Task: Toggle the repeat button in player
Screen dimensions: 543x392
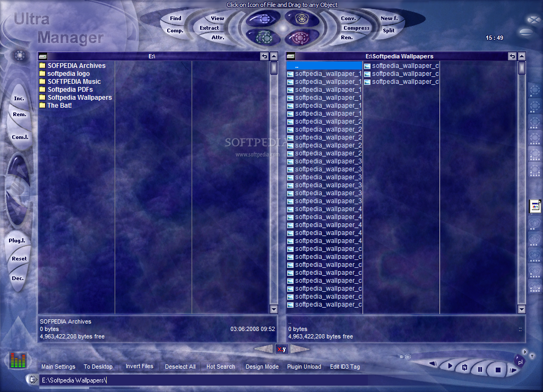Action: [465, 368]
